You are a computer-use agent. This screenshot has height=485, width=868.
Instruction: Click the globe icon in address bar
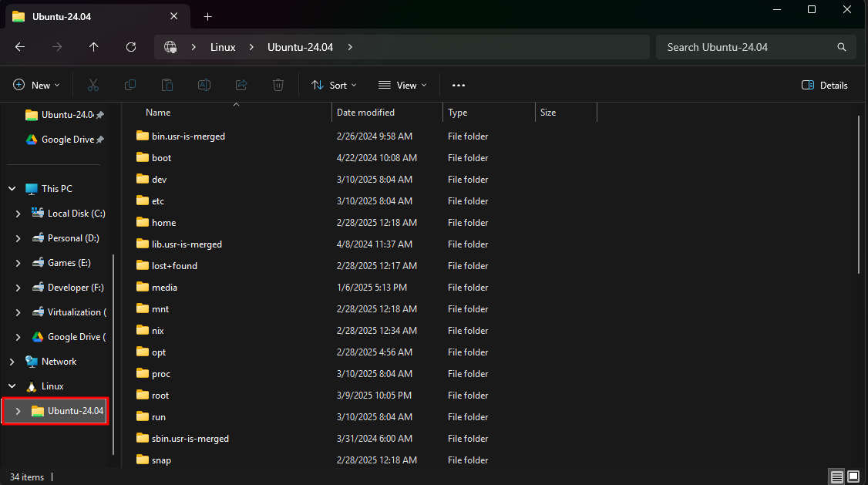(170, 47)
